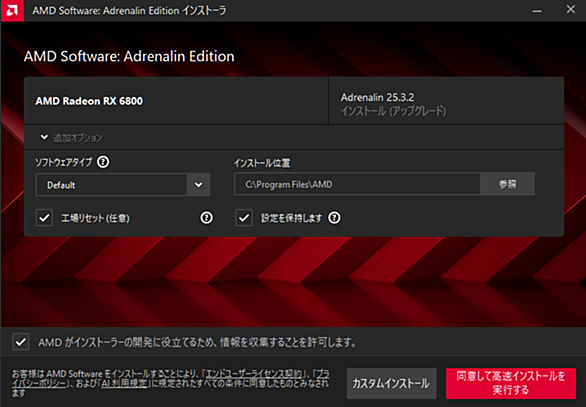Open help icon next to ソフトウェアタイプ
Viewport: 586px width, 407px height.
[103, 162]
